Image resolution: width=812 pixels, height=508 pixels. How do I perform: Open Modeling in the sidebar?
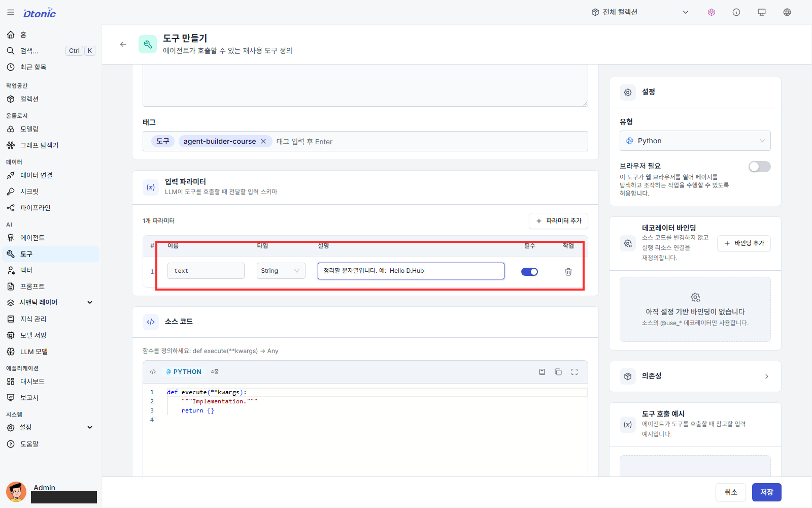(x=50, y=129)
